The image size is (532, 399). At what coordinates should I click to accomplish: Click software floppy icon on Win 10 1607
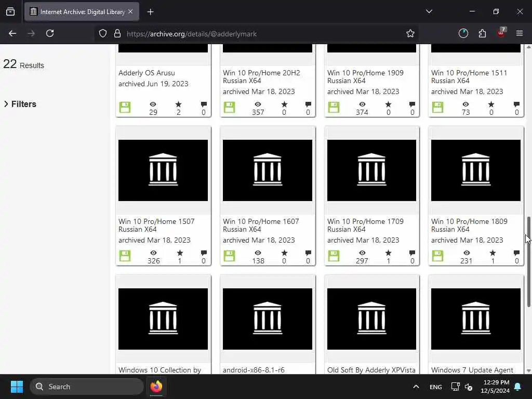(229, 256)
